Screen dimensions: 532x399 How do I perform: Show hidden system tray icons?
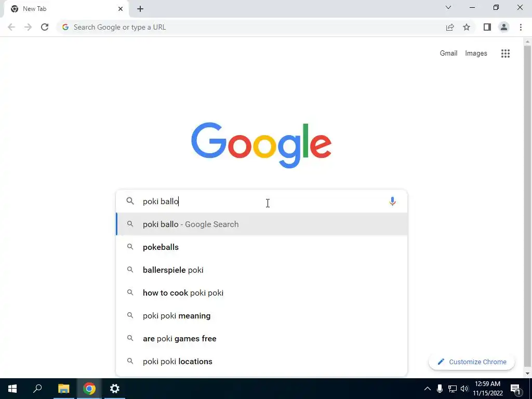(428, 389)
